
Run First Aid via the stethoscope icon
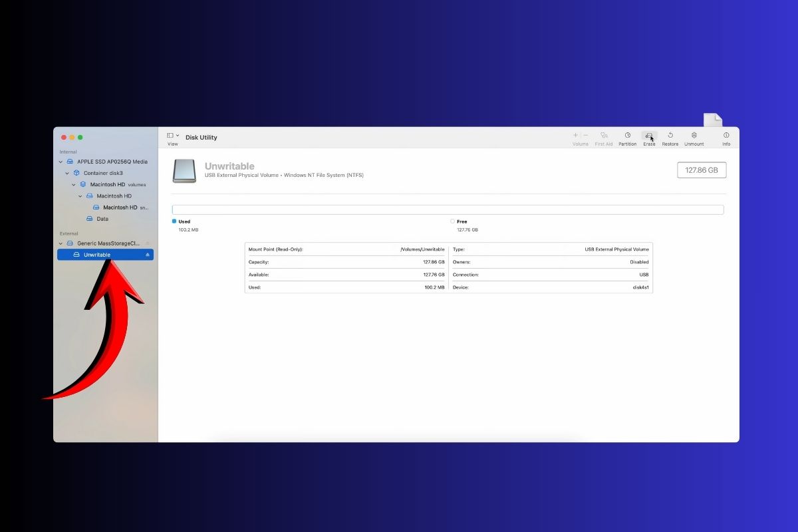(604, 135)
